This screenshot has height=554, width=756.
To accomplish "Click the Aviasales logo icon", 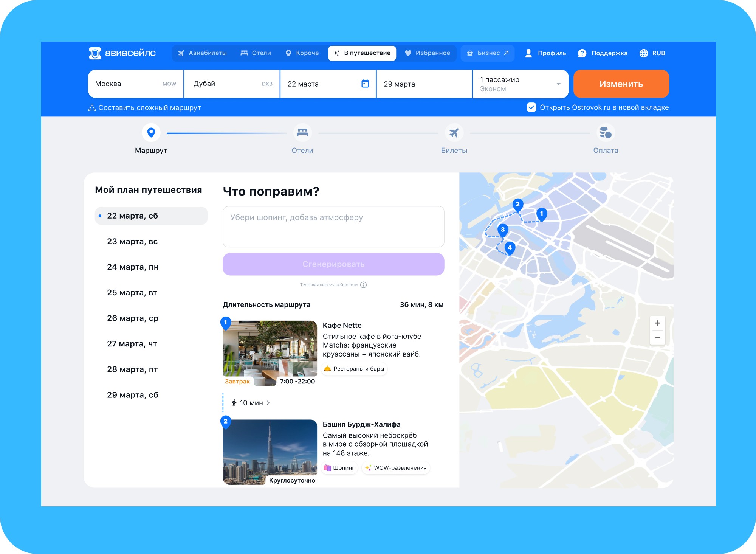I will click(95, 53).
